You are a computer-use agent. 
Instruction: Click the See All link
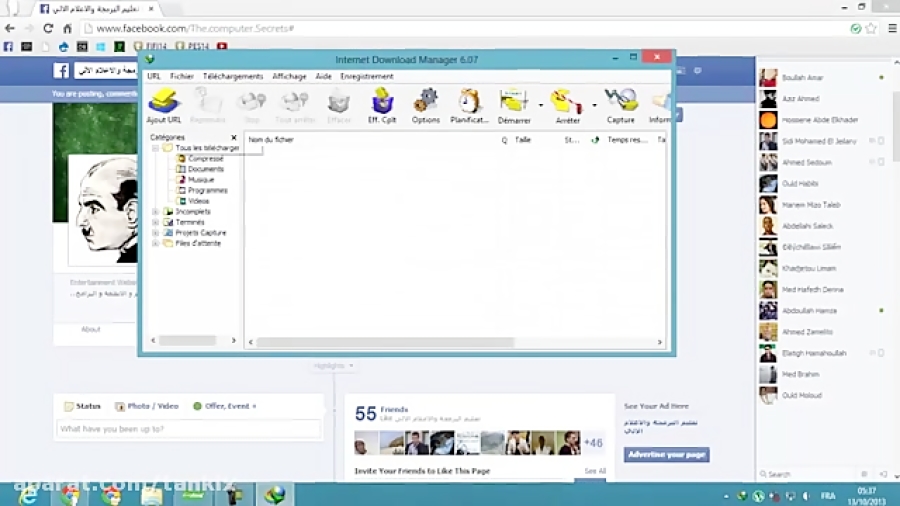[595, 470]
